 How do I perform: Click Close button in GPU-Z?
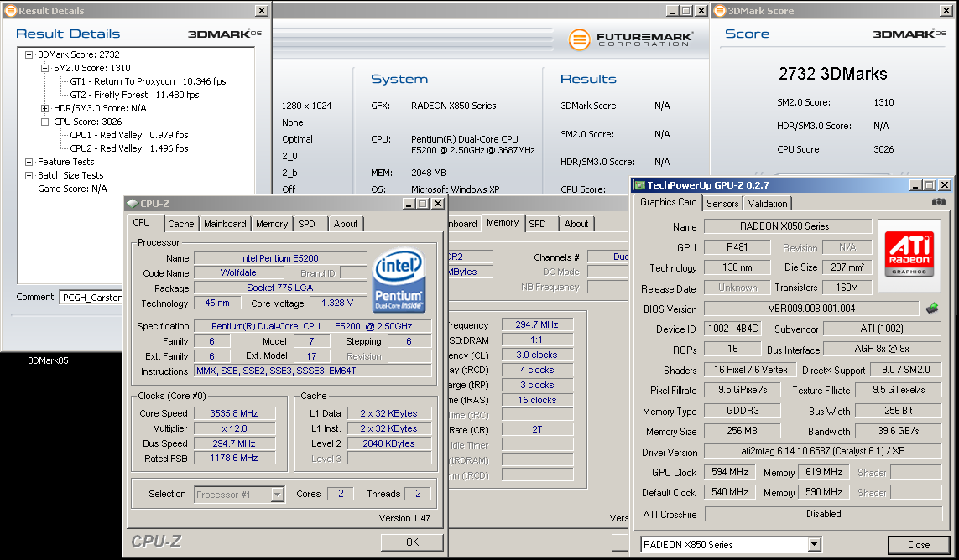(x=919, y=545)
